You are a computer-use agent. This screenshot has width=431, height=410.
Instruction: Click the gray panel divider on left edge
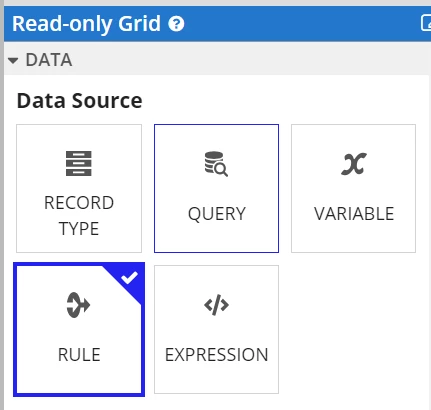point(2,205)
